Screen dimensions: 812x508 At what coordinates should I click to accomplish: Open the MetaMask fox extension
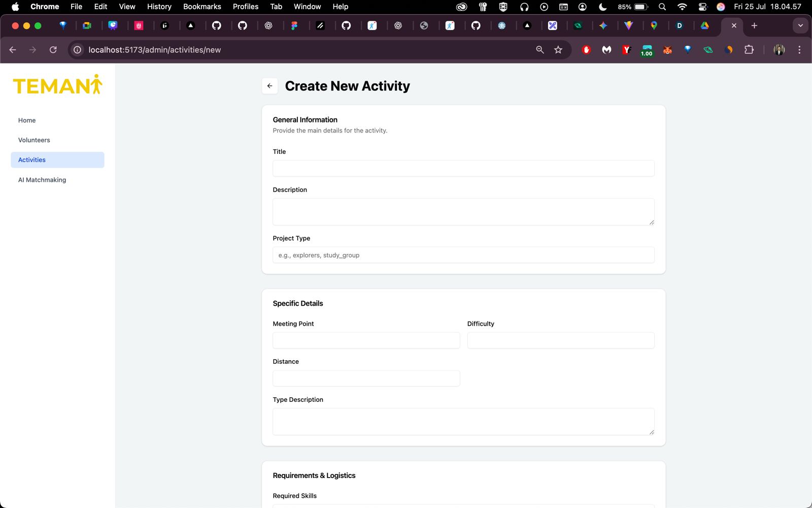click(667, 50)
